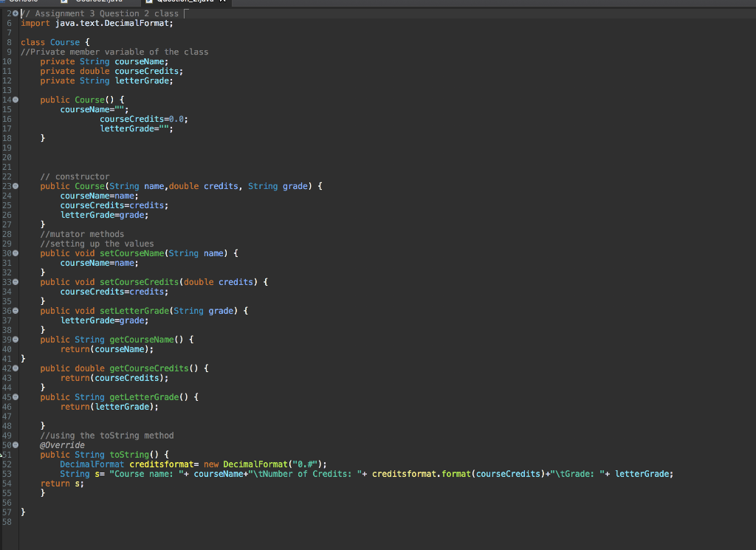Click 'courseName=name;' on line 31
Image resolution: width=756 pixels, height=550 pixels.
100,263
